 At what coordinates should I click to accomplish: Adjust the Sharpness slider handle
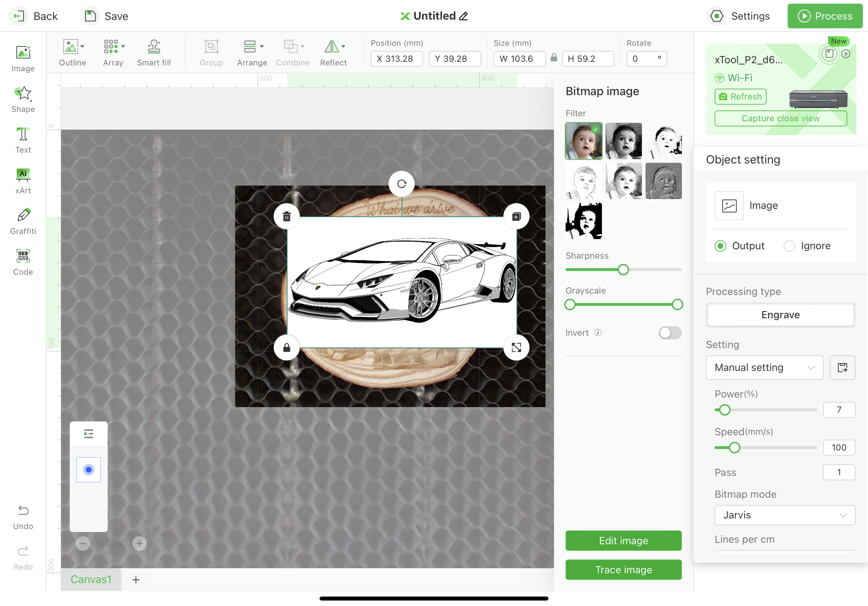tap(623, 270)
